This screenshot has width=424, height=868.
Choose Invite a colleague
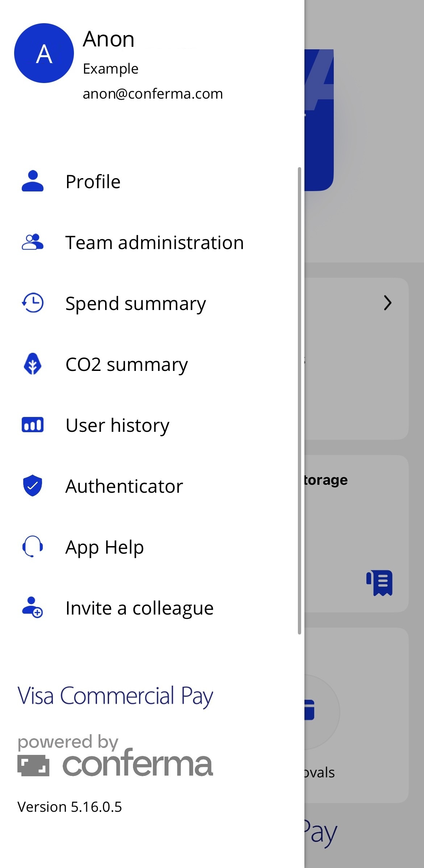[152, 608]
